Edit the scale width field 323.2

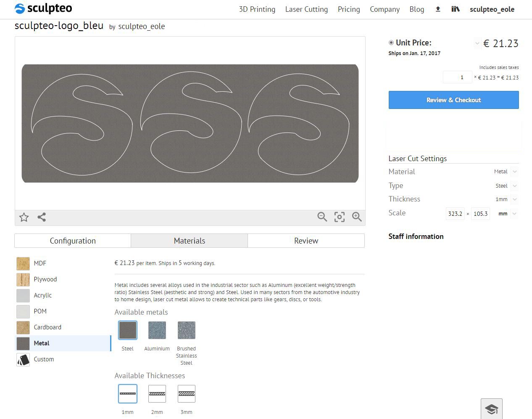pyautogui.click(x=455, y=214)
